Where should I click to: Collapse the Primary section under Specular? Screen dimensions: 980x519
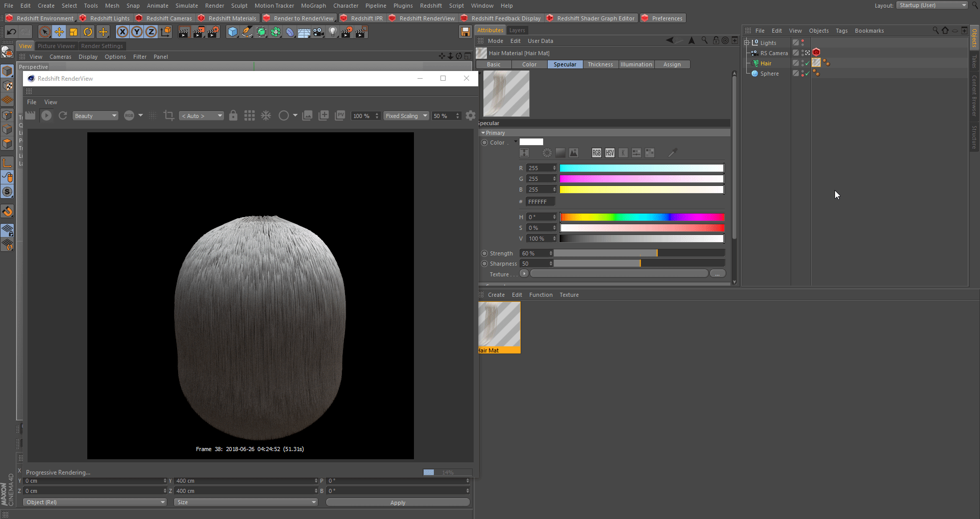(484, 132)
